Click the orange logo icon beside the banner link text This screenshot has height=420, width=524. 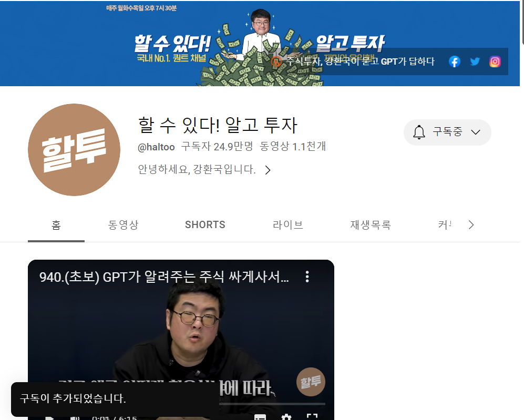click(276, 62)
